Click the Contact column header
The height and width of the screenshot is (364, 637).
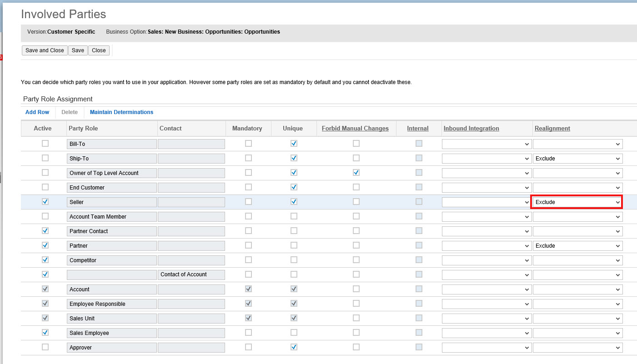[171, 129]
